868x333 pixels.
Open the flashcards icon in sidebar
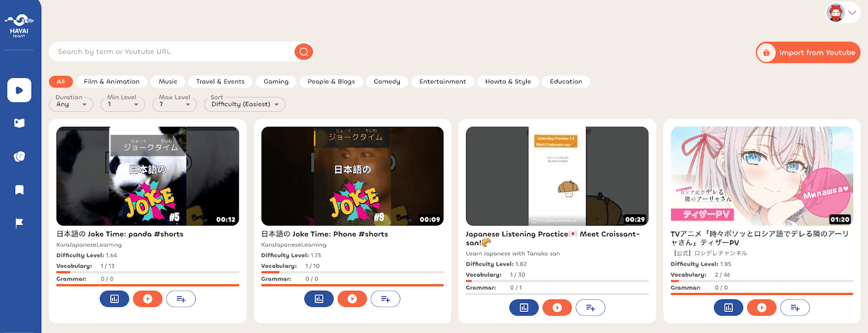19,157
